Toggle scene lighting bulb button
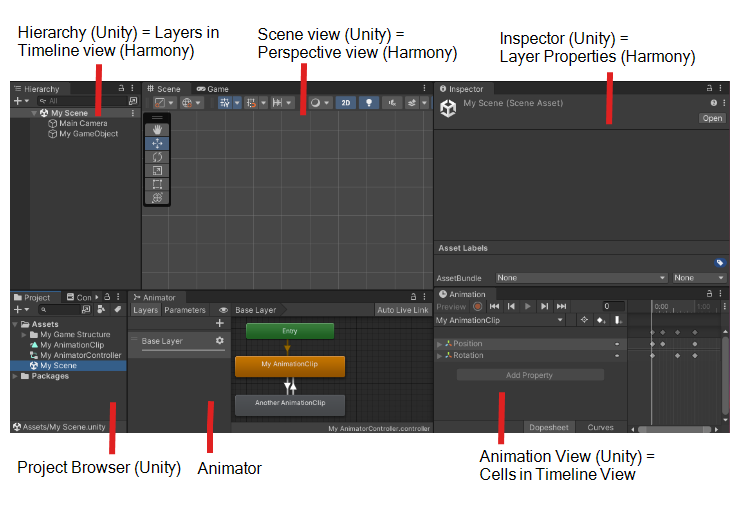Viewport: 740px width, 510px height. click(369, 103)
